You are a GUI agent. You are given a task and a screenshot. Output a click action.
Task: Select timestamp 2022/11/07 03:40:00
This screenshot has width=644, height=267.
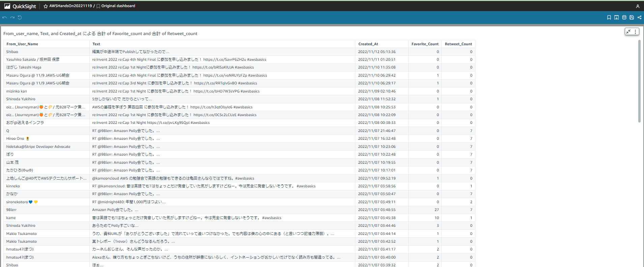(x=377, y=257)
